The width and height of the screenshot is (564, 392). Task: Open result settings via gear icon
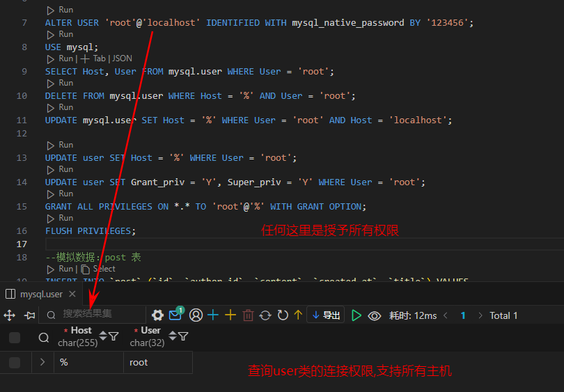coord(157,315)
